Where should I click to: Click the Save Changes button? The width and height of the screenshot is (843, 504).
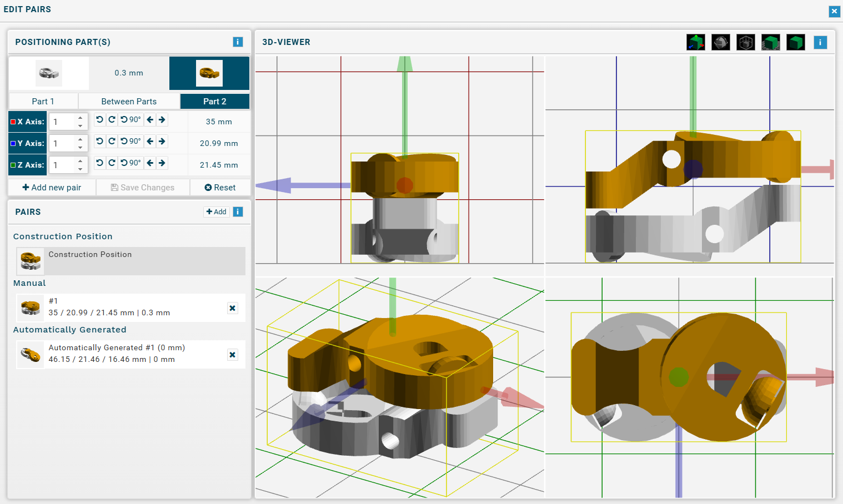click(143, 188)
